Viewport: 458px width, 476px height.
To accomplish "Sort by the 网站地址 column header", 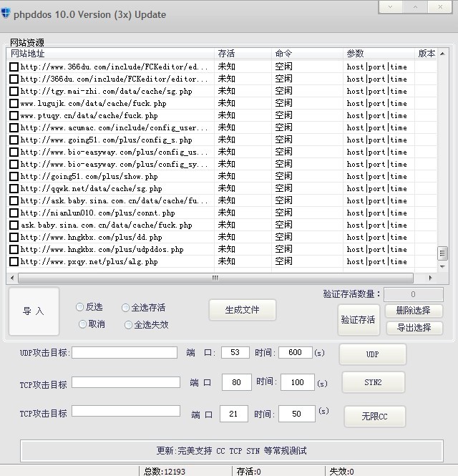I will coord(110,54).
